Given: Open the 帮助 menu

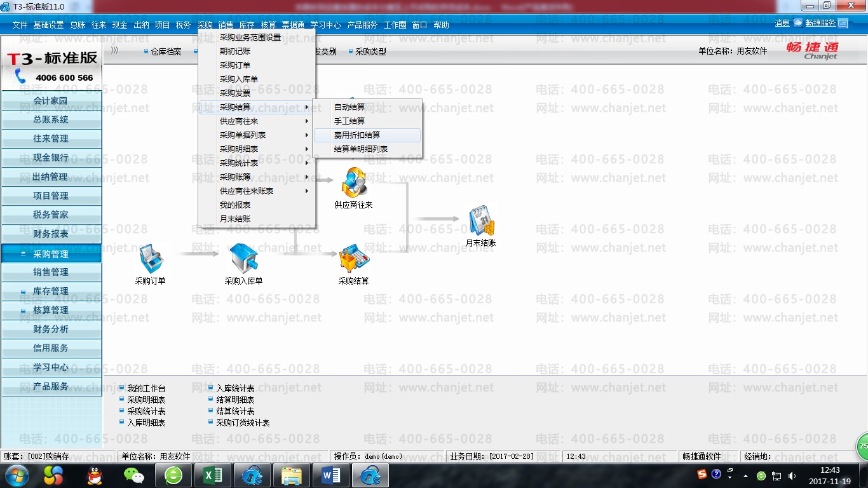Looking at the screenshot, I should coord(441,25).
